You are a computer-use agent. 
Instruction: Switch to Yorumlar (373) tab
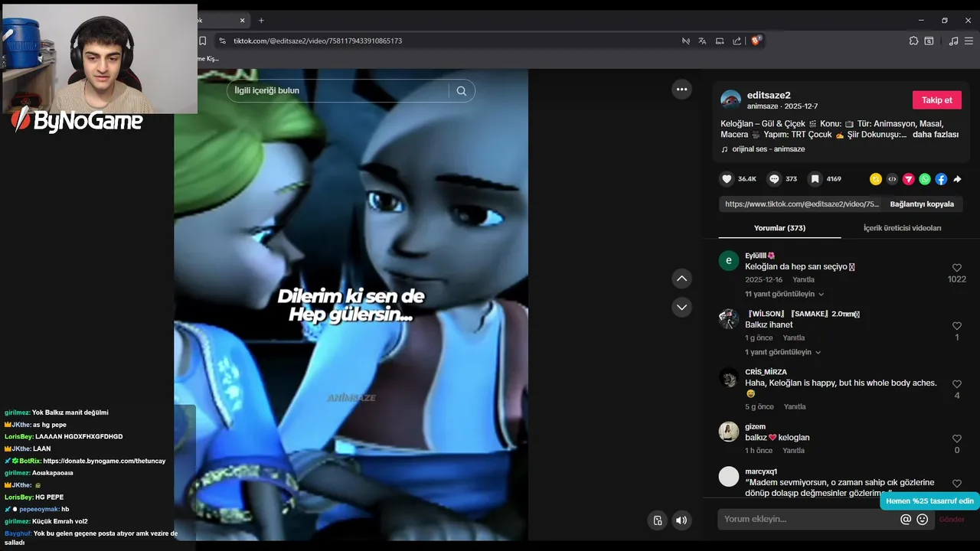point(779,228)
